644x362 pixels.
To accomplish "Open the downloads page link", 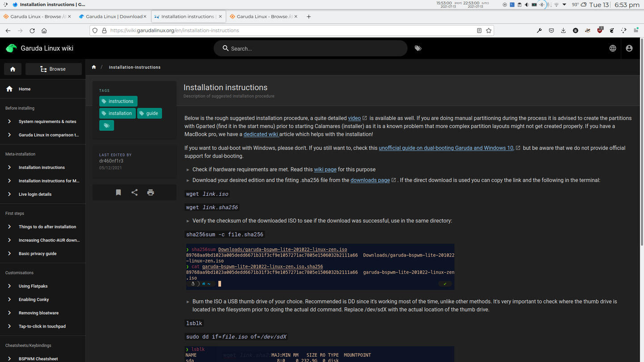I will pyautogui.click(x=370, y=181).
